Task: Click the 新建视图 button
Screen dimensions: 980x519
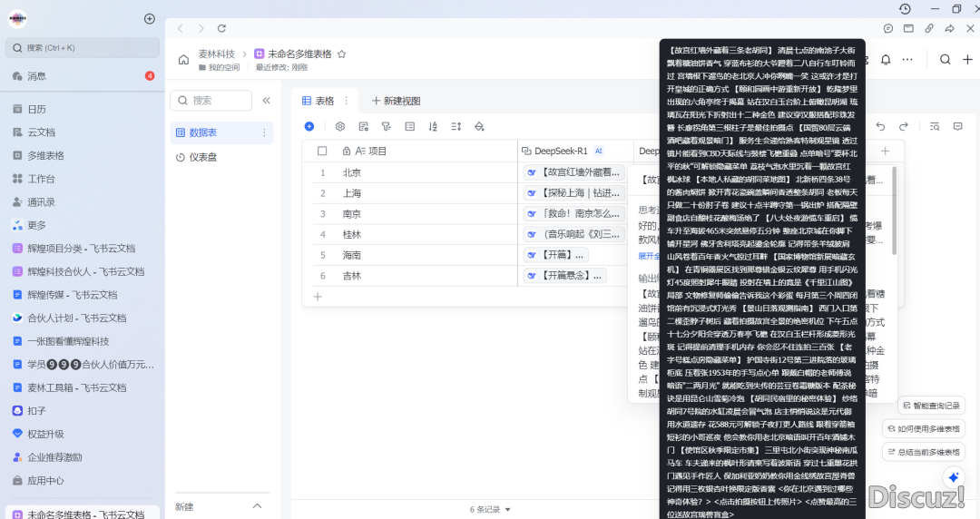Action: 394,101
